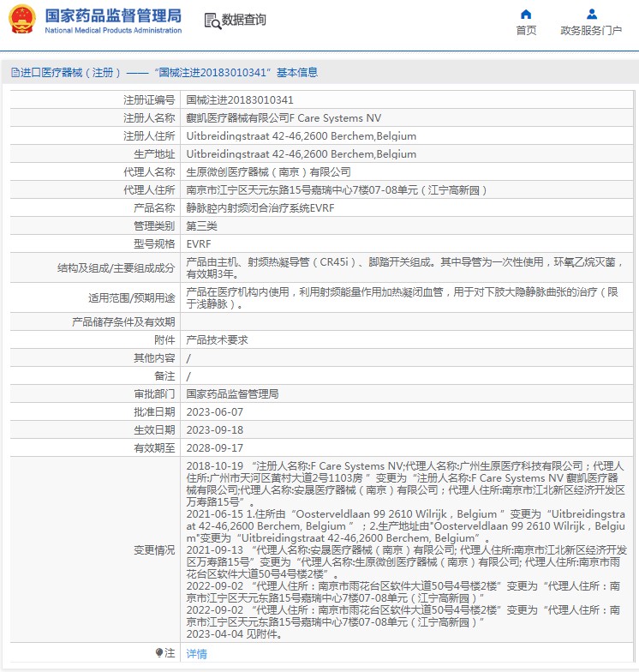639x672 pixels.
Task: Click the 型号规格 label
Action: click(154, 243)
